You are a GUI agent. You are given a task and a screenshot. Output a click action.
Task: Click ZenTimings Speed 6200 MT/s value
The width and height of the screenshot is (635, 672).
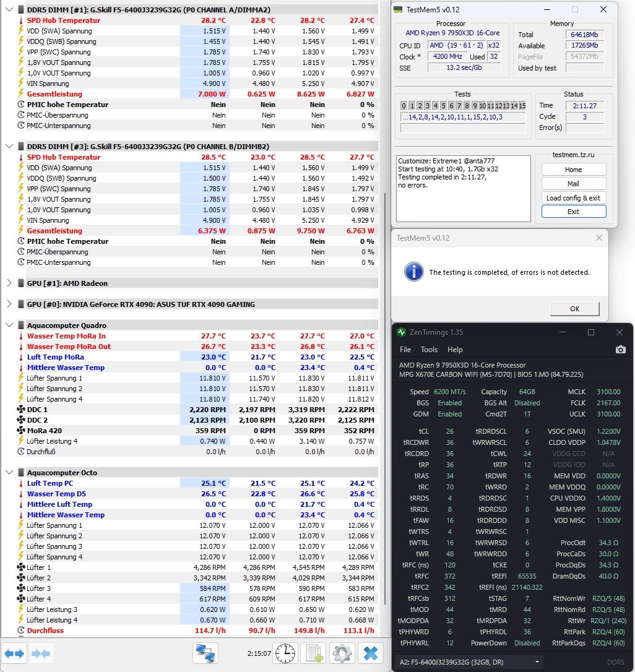pyautogui.click(x=450, y=392)
